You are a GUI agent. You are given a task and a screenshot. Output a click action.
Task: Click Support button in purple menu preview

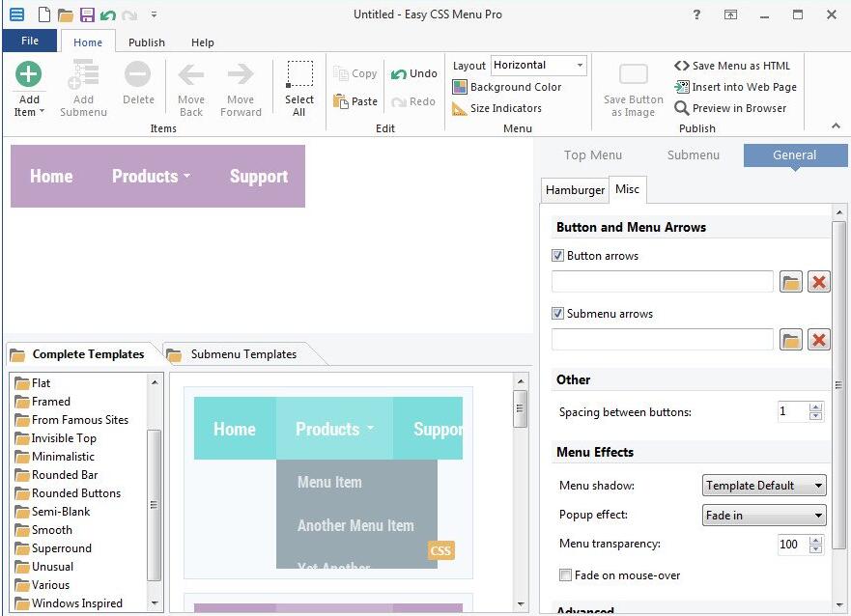(258, 177)
